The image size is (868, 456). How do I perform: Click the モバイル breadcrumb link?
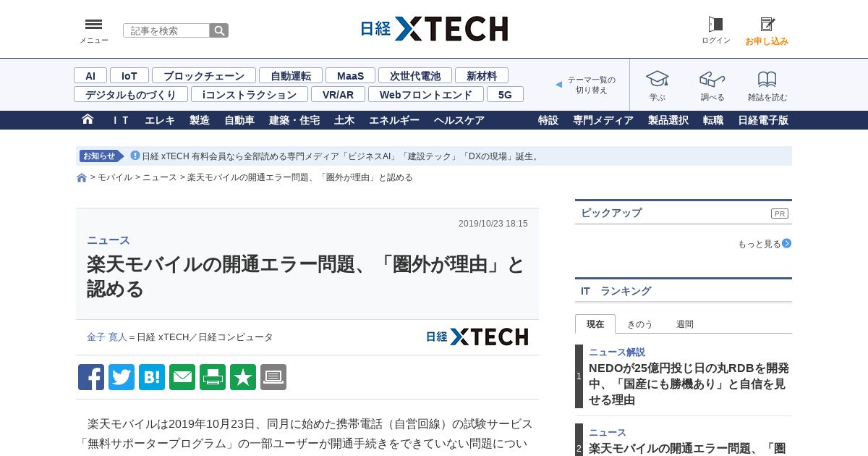coord(115,177)
